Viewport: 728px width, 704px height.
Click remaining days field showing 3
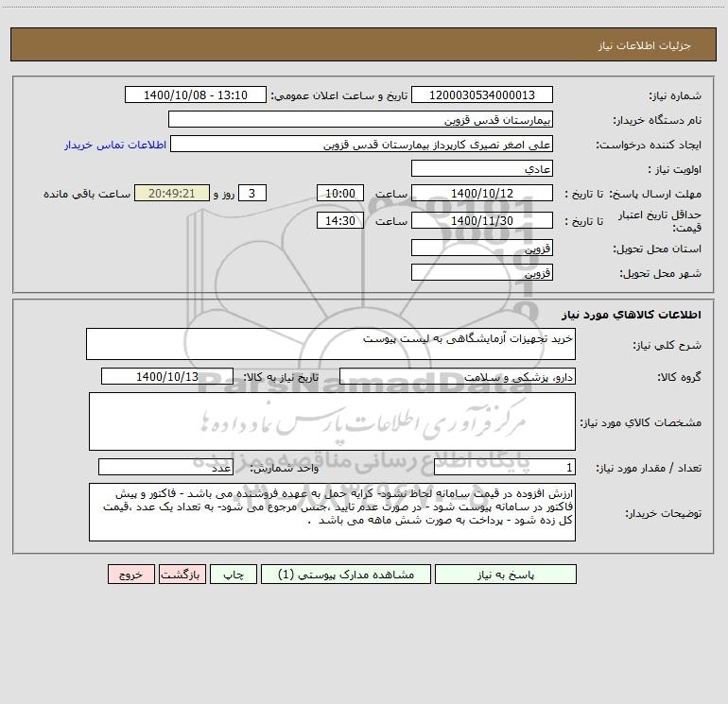coord(252,193)
